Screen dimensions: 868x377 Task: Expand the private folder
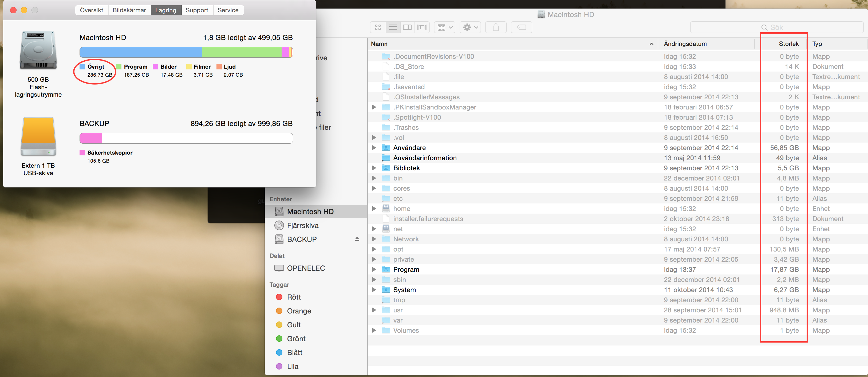point(374,259)
